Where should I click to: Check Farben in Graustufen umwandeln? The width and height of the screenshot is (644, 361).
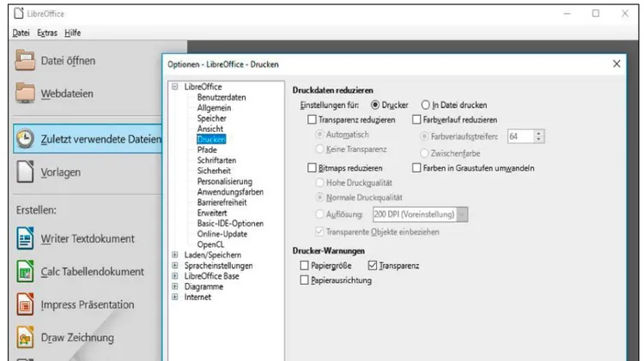click(416, 168)
